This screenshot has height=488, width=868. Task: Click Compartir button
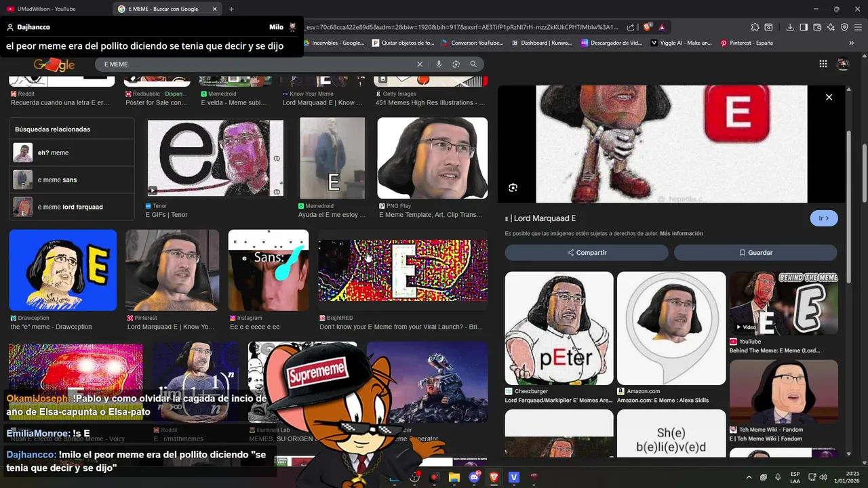point(587,252)
